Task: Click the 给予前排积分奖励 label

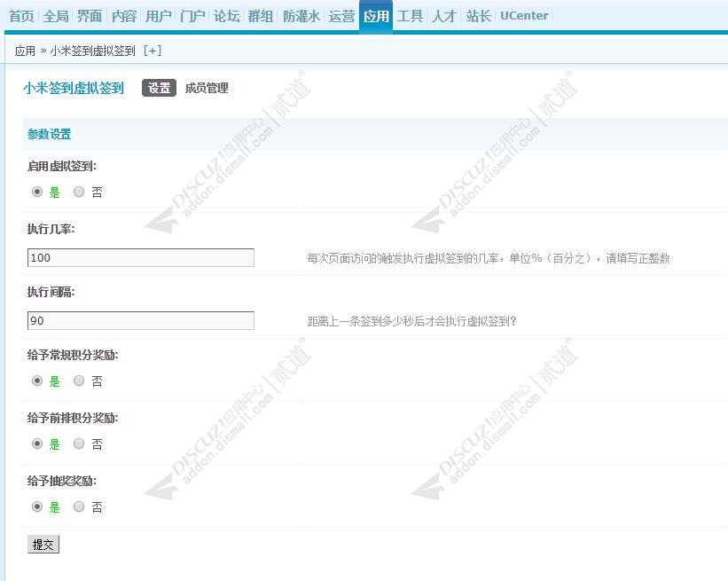Action: tap(73, 418)
